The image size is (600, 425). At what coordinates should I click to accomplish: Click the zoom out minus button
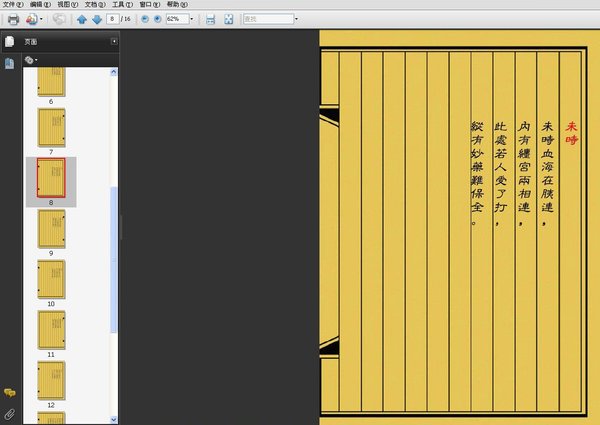tap(145, 19)
